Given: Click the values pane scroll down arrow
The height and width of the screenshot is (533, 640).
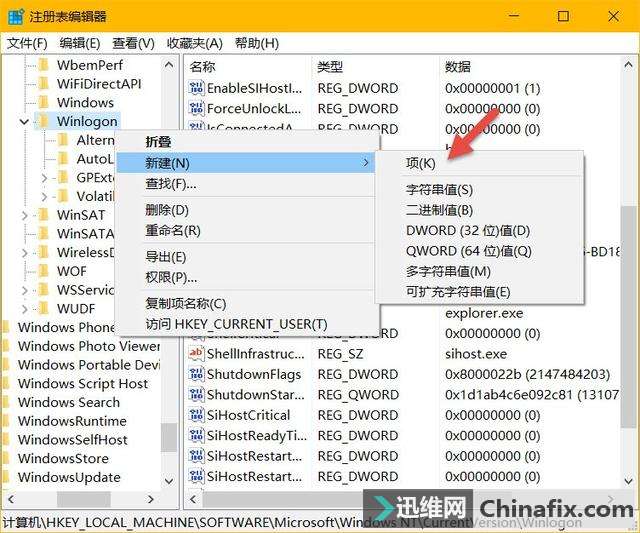Looking at the screenshot, I should (x=628, y=481).
